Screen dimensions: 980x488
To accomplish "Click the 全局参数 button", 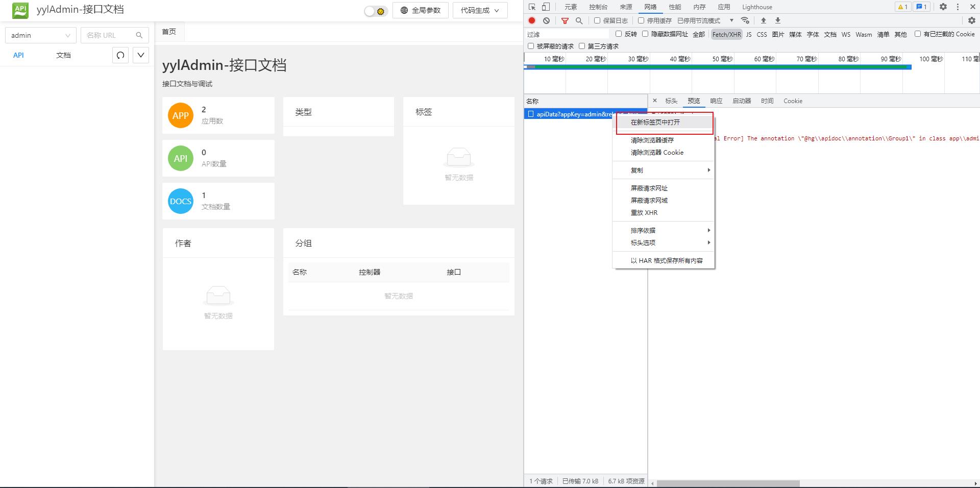I will [x=420, y=10].
